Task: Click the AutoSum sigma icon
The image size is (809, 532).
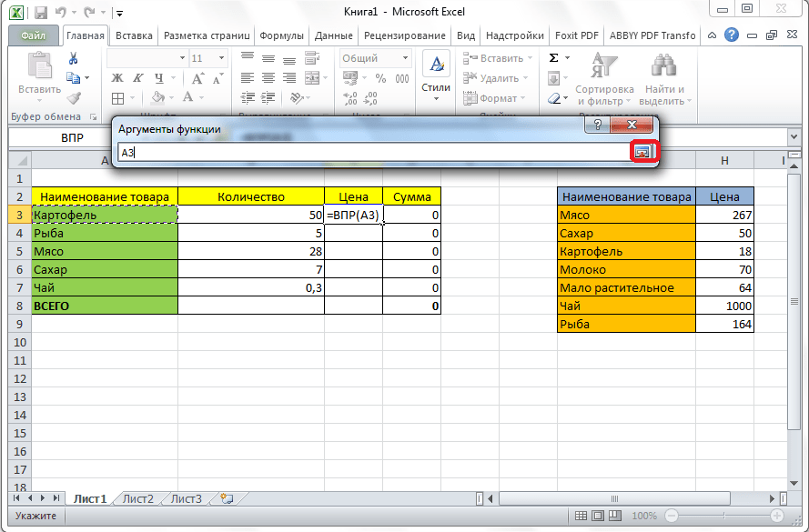Action: 553,59
